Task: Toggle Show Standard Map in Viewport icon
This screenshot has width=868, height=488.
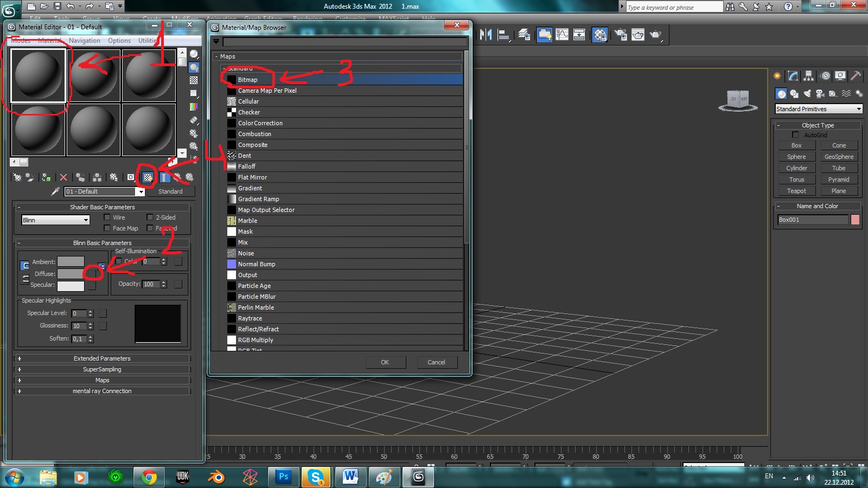Action: click(148, 177)
